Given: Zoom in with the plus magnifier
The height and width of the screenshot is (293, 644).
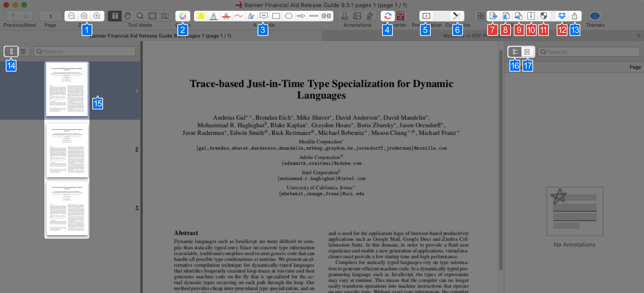Looking at the screenshot, I should (x=97, y=16).
